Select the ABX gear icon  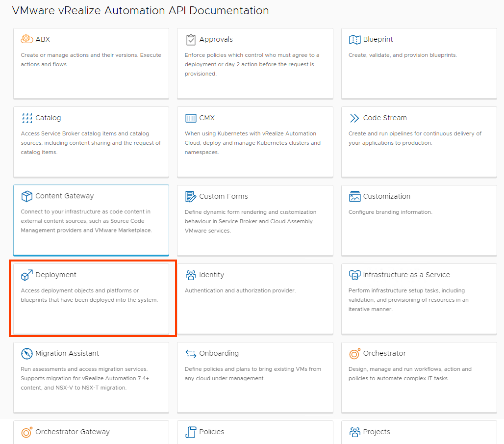27,39
